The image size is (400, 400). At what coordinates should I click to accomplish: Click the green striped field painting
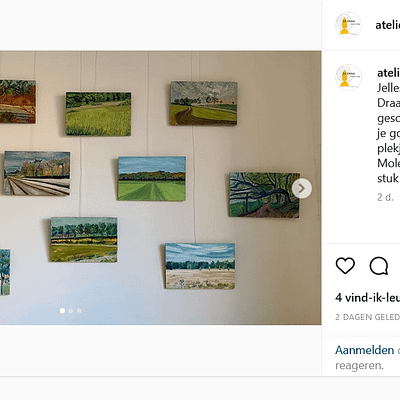(x=152, y=178)
